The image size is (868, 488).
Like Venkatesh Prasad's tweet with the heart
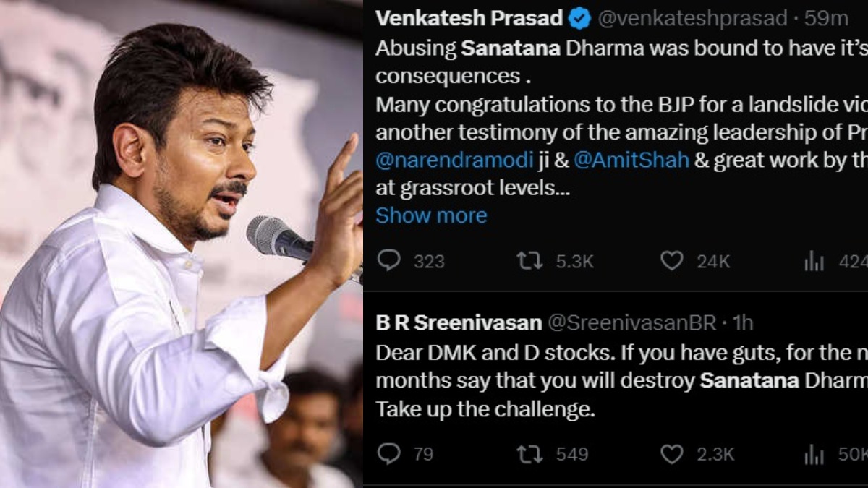672,260
